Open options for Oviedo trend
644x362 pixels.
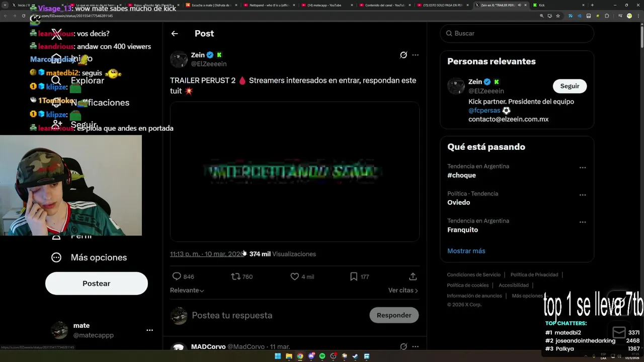[583, 195]
